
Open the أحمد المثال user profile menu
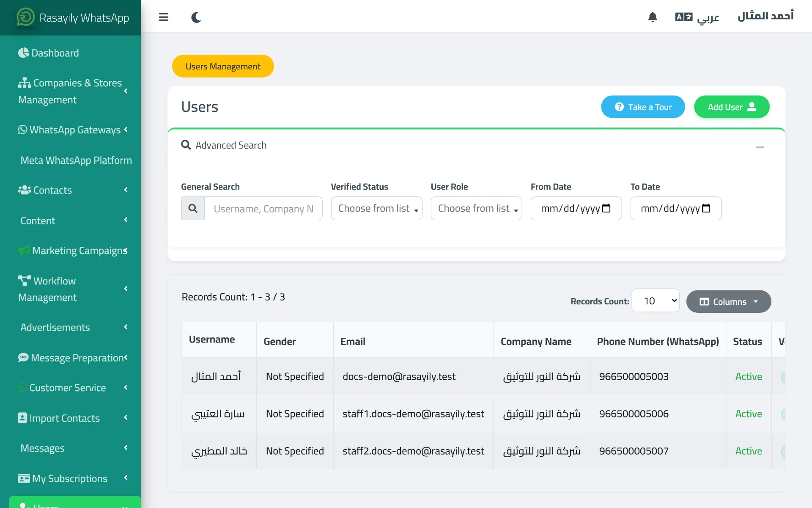tap(765, 16)
